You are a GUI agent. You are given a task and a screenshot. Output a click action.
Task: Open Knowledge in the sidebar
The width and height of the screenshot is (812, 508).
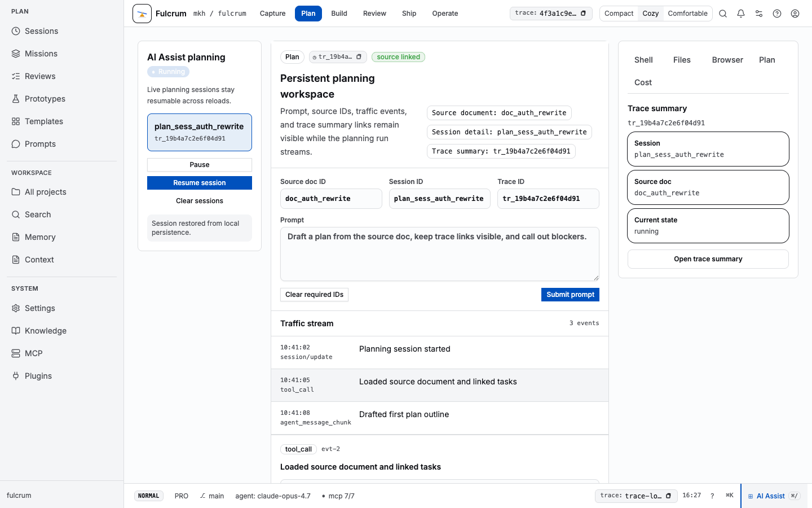(x=62, y=331)
